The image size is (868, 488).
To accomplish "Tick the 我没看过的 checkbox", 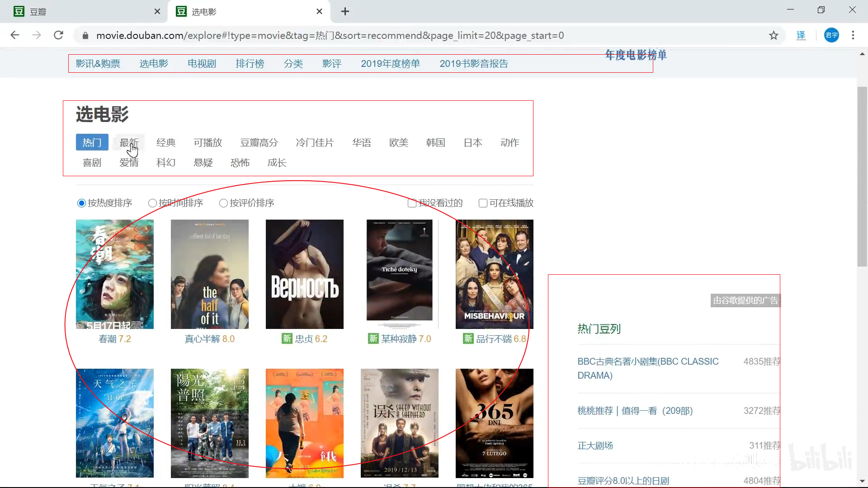I will [x=412, y=203].
